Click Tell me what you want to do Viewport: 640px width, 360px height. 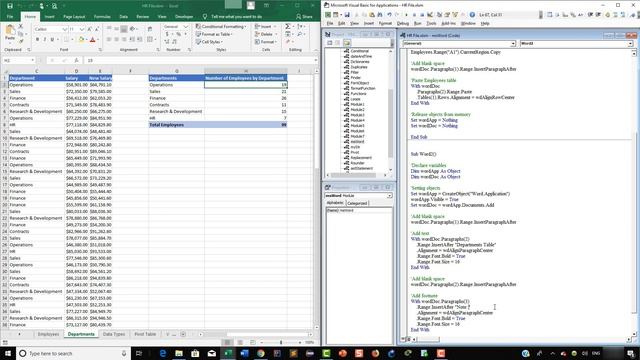point(236,17)
